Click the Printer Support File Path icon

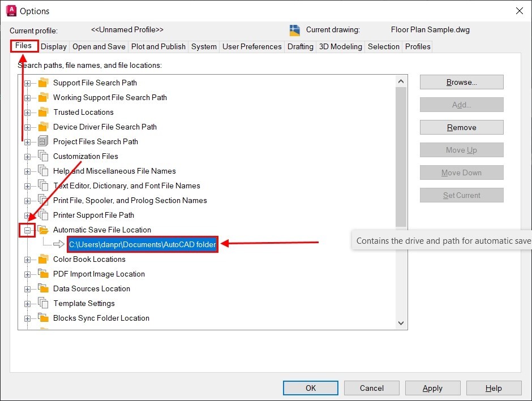43,215
